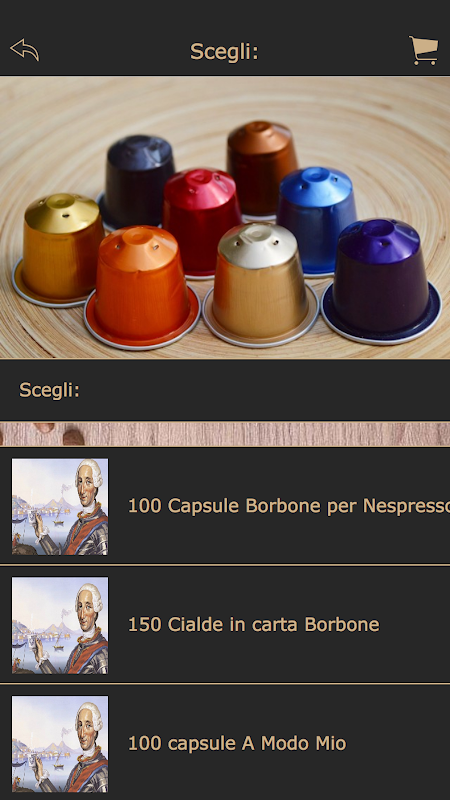Viewport: 450px width, 800px height.
Task: Choose 150 Cialde in carta Borbone
Action: point(225,624)
